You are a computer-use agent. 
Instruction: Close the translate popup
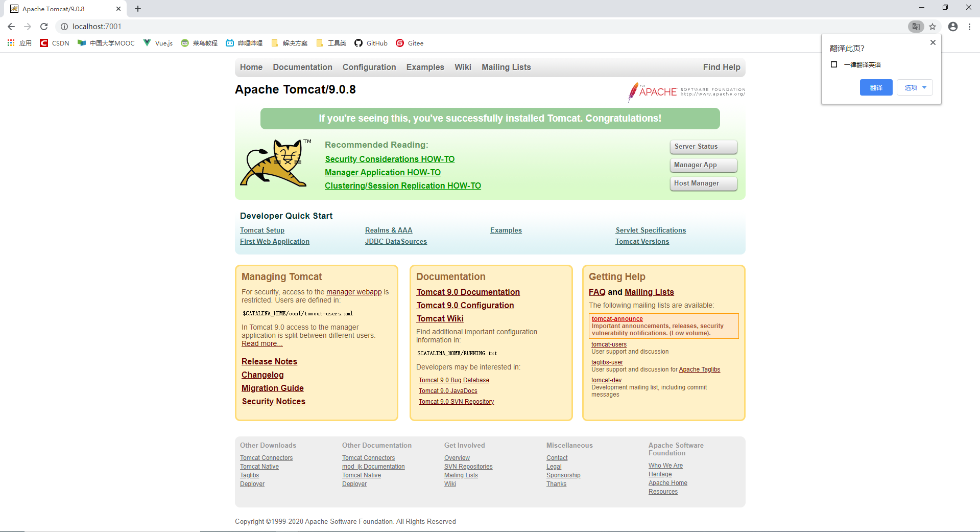tap(933, 42)
